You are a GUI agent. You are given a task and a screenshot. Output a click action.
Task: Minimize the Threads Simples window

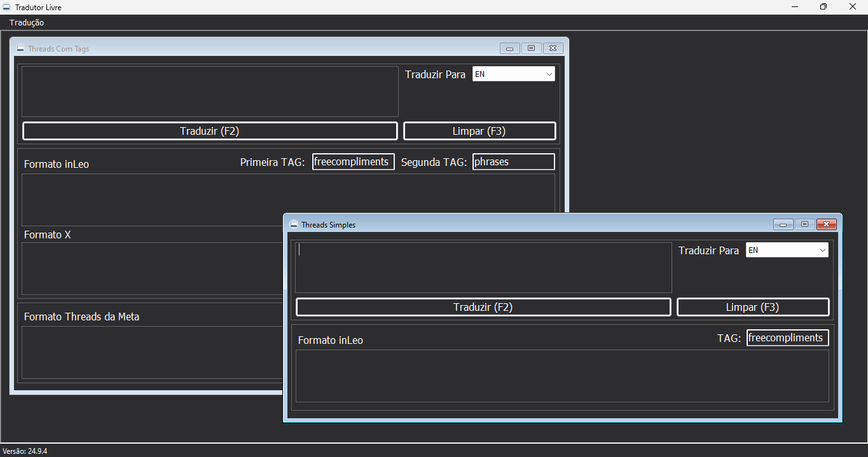pos(783,224)
